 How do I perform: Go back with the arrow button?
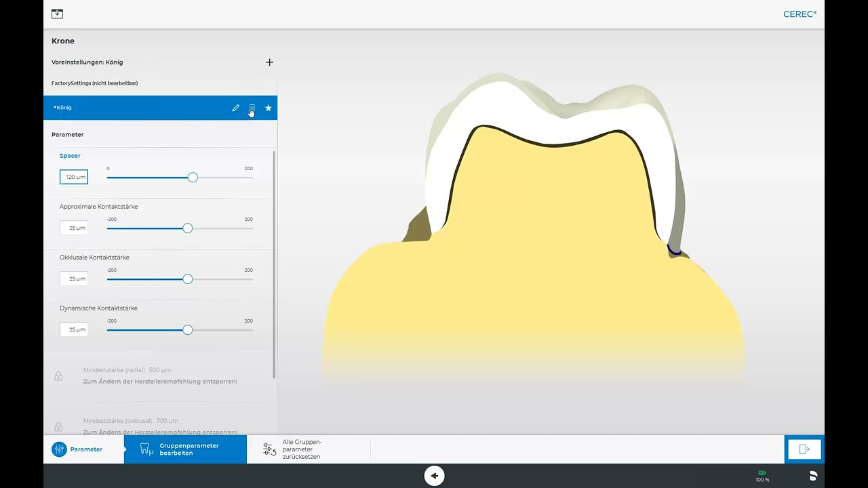[x=434, y=476]
